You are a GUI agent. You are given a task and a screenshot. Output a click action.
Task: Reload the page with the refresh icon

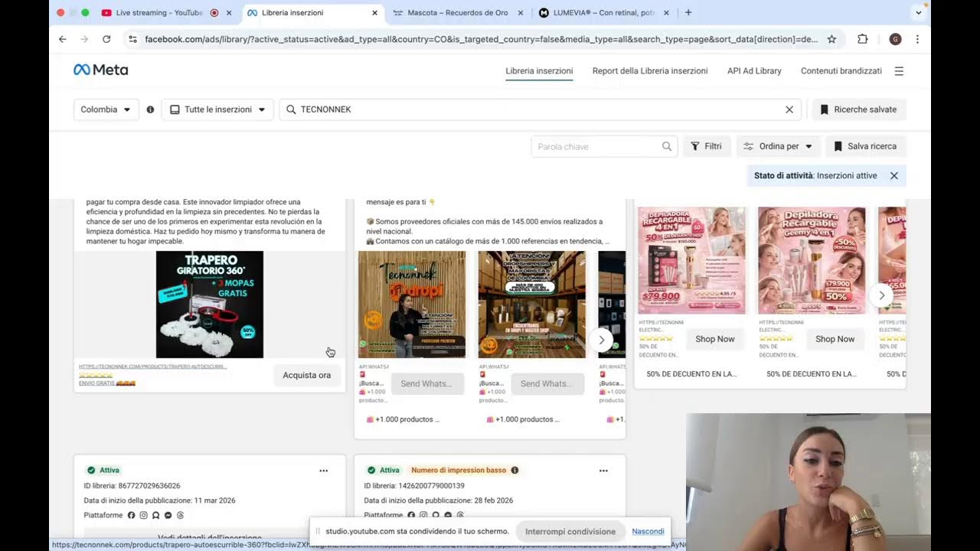(x=106, y=39)
